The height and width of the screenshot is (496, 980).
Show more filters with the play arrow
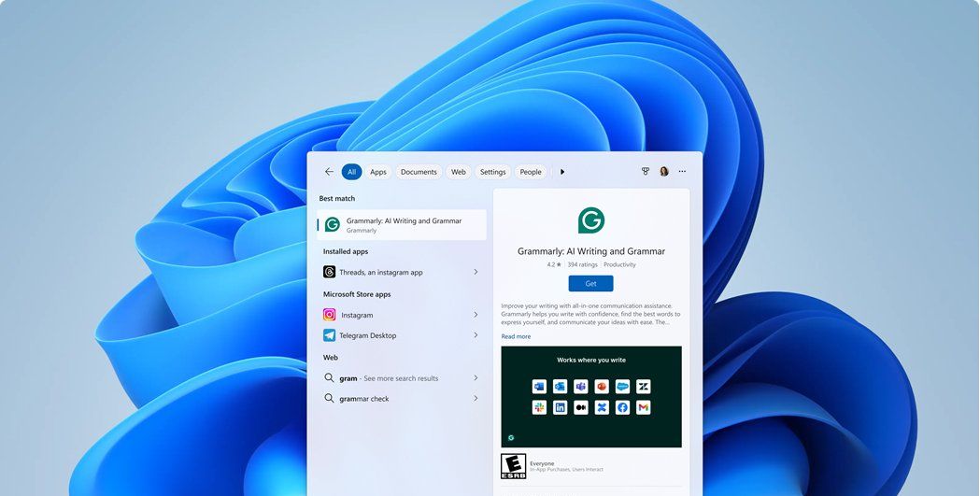point(562,172)
